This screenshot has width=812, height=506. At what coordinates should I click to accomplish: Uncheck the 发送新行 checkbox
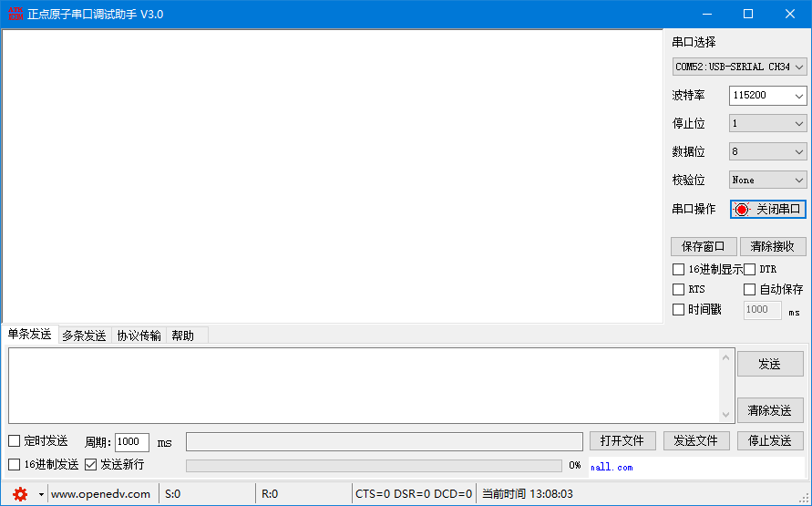(x=91, y=465)
